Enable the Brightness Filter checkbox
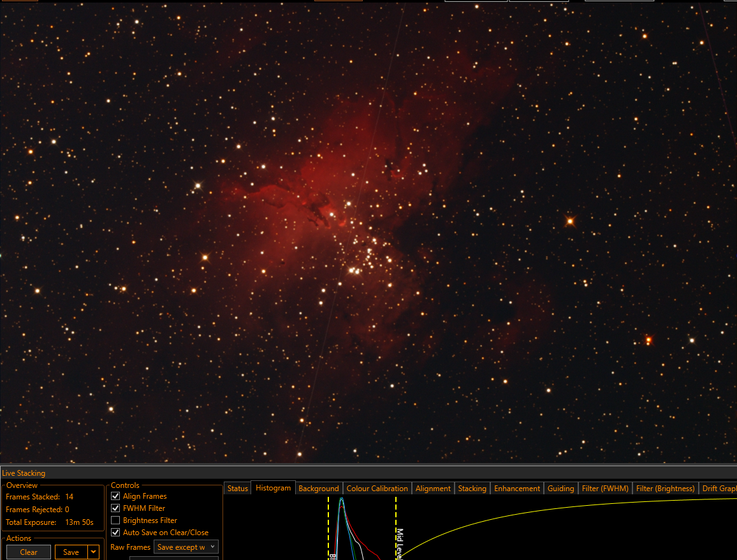This screenshot has width=737, height=560. [115, 520]
